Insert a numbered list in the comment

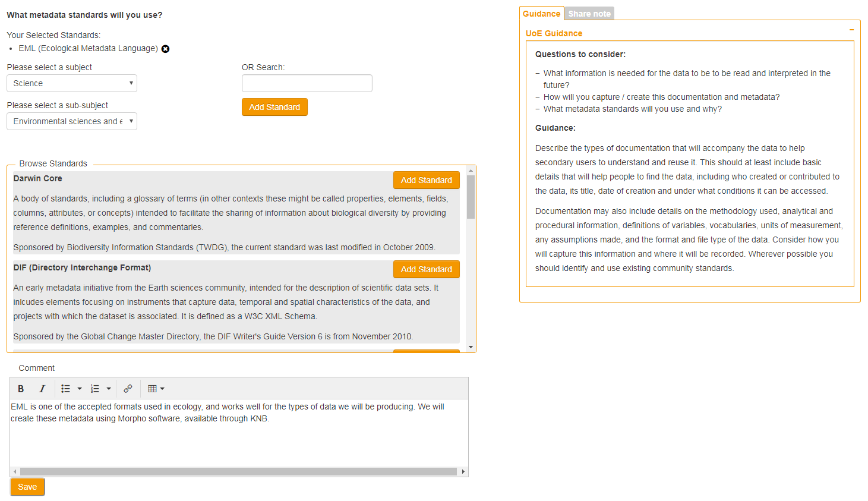pos(94,389)
